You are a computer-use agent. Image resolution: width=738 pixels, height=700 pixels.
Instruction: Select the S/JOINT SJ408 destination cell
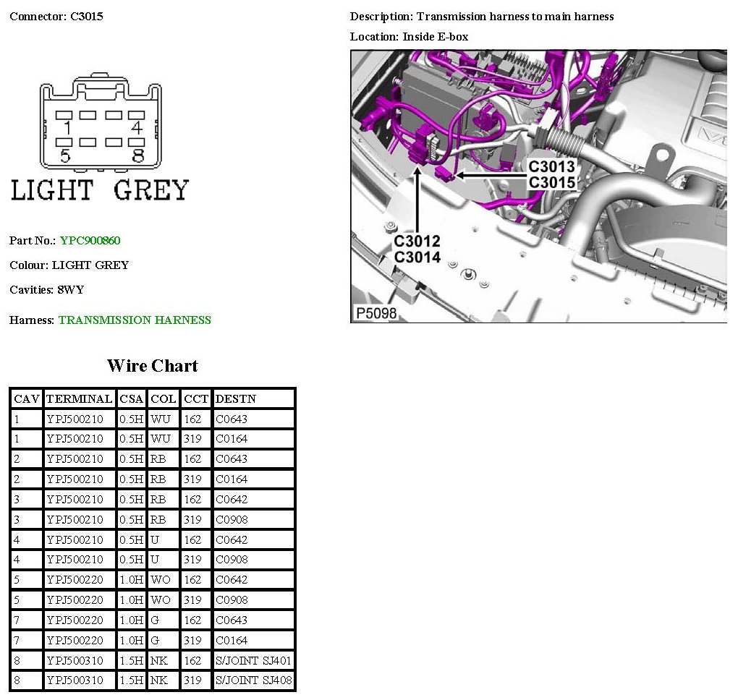pos(254,681)
